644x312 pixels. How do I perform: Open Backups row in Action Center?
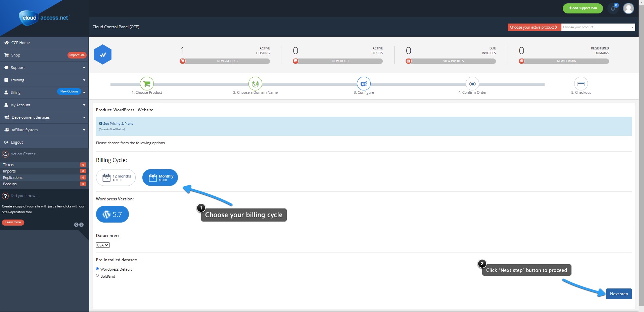coord(44,184)
